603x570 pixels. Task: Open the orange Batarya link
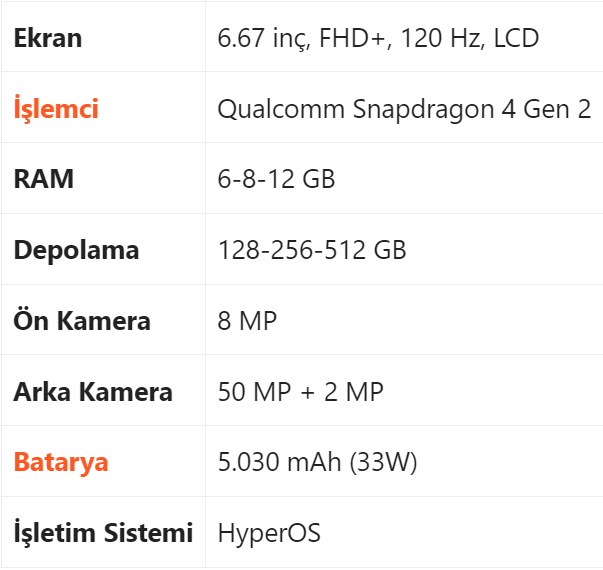point(61,462)
